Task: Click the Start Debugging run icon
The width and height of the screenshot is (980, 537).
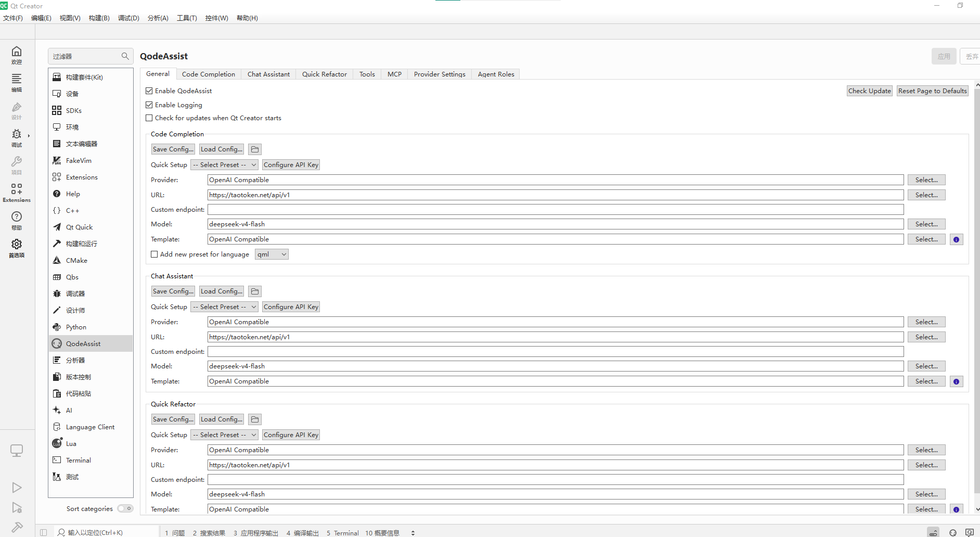Action: (17, 508)
